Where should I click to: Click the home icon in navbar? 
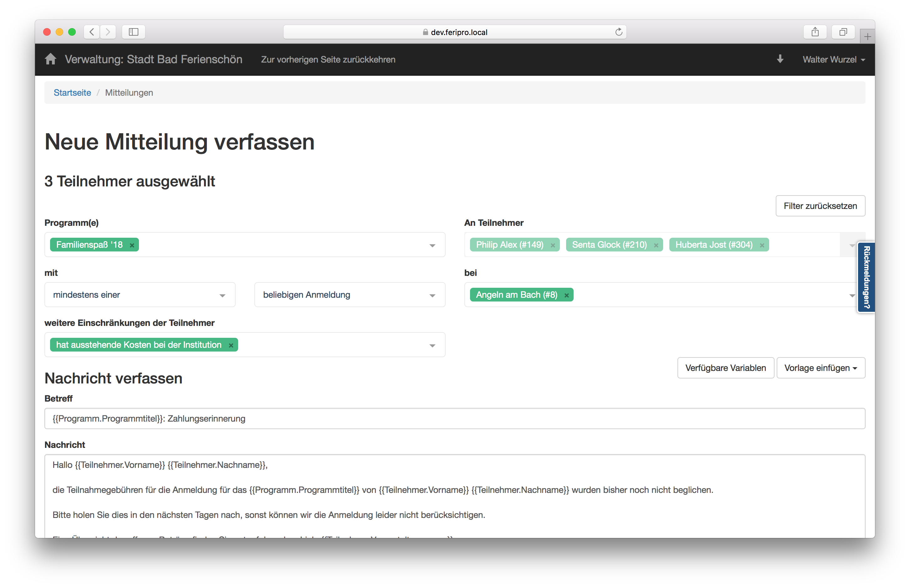pyautogui.click(x=50, y=59)
